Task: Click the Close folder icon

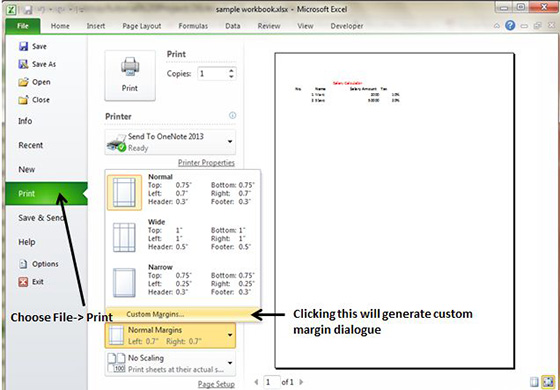Action: pos(23,100)
